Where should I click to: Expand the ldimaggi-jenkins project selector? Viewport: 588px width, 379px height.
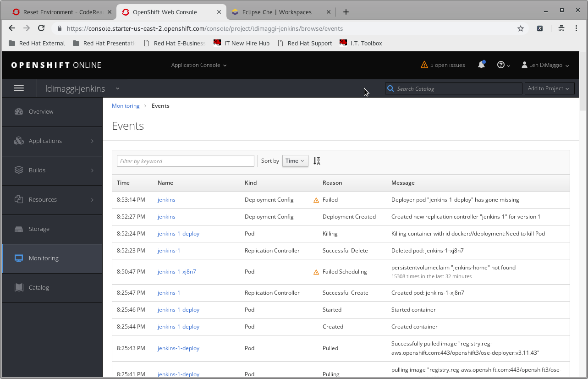tap(117, 88)
